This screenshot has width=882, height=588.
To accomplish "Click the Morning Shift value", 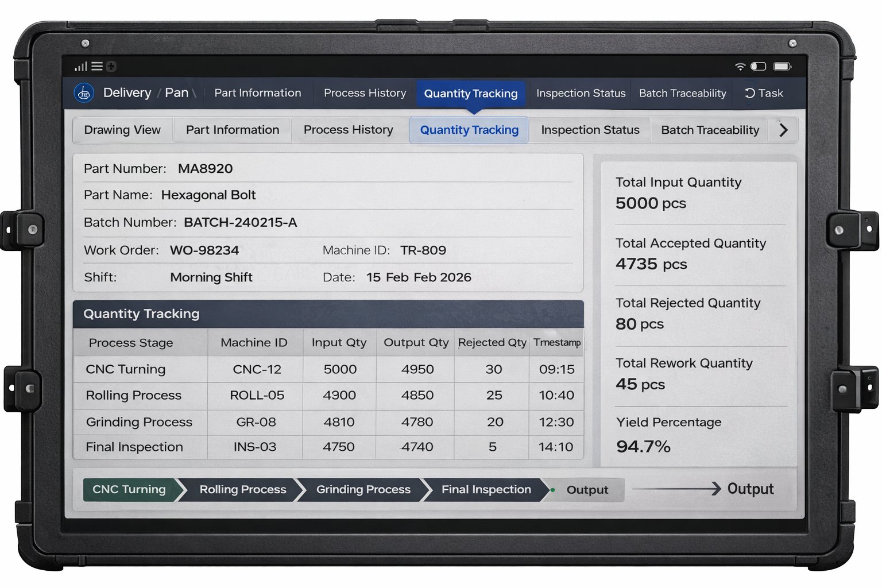I will pyautogui.click(x=211, y=277).
